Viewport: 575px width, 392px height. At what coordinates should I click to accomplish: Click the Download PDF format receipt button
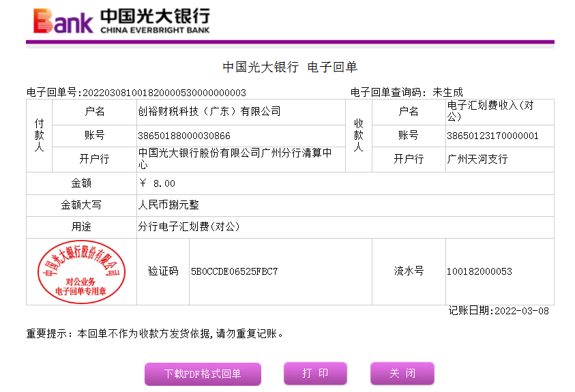pos(202,374)
